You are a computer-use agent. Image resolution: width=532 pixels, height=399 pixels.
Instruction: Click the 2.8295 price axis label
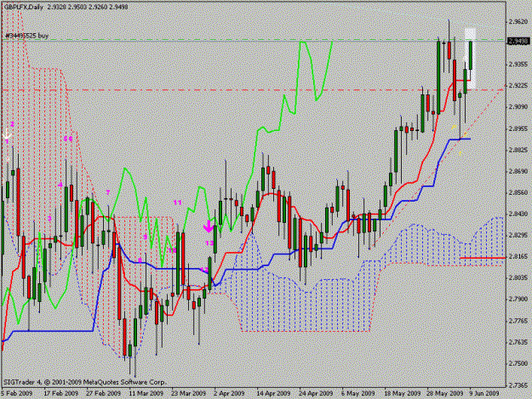(518, 236)
